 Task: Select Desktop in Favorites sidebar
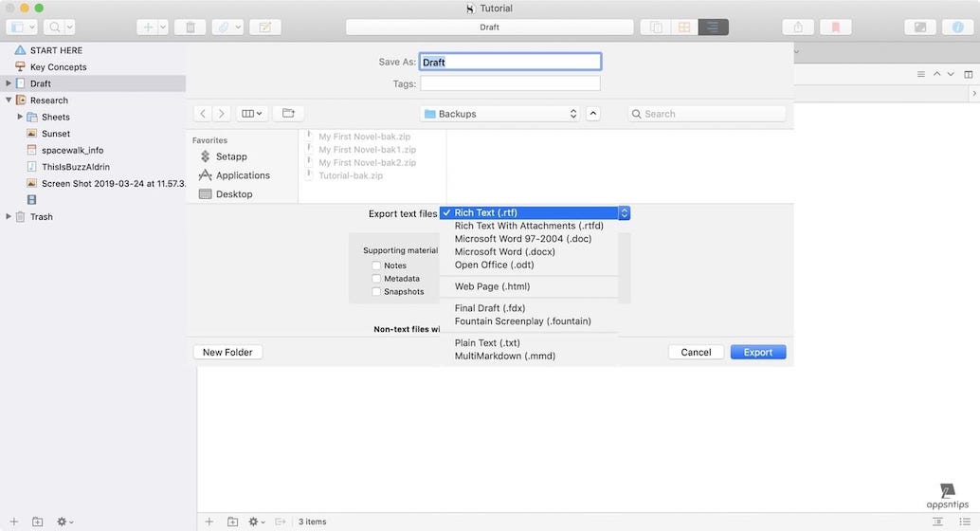click(x=233, y=194)
